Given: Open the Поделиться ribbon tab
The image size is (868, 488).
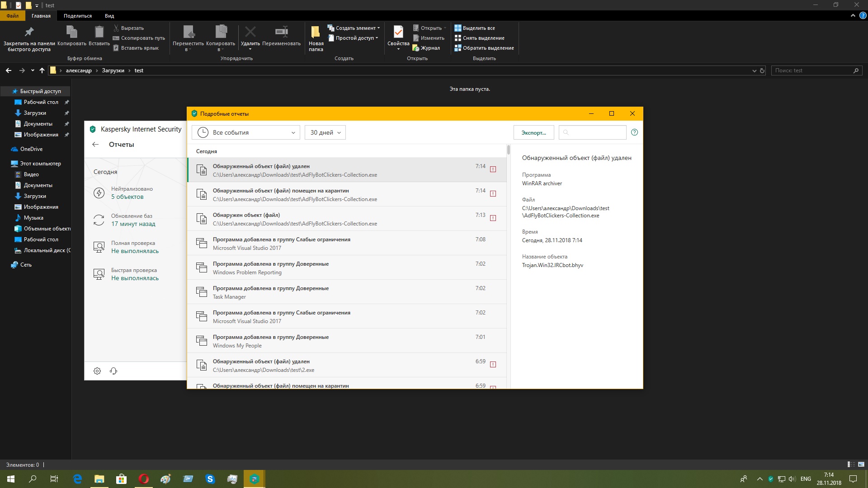Looking at the screenshot, I should coord(77,16).
